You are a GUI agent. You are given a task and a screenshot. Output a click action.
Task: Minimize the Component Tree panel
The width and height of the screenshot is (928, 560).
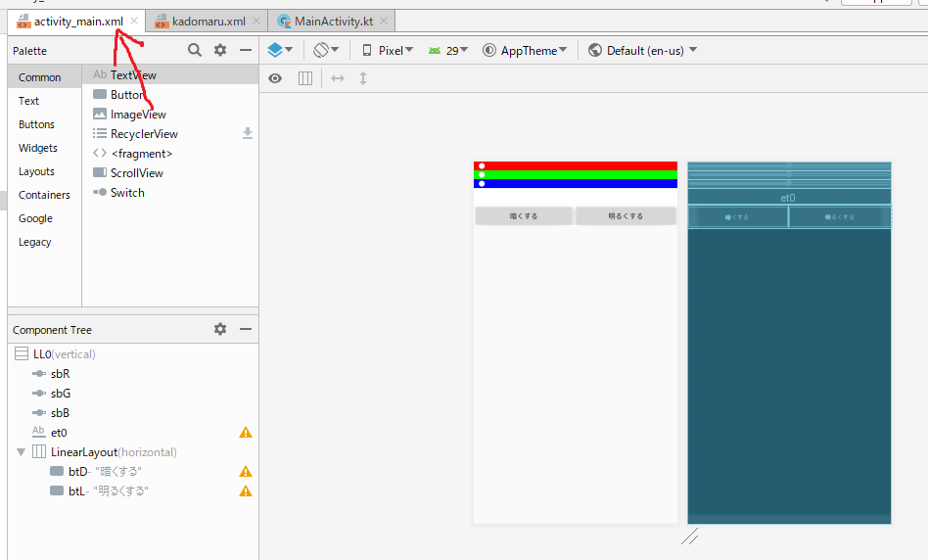246,329
